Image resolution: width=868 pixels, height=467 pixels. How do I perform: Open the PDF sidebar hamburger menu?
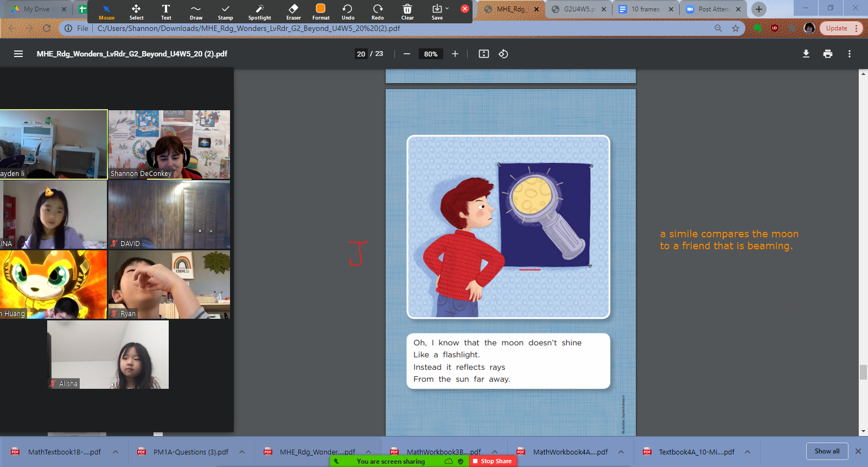coord(18,54)
